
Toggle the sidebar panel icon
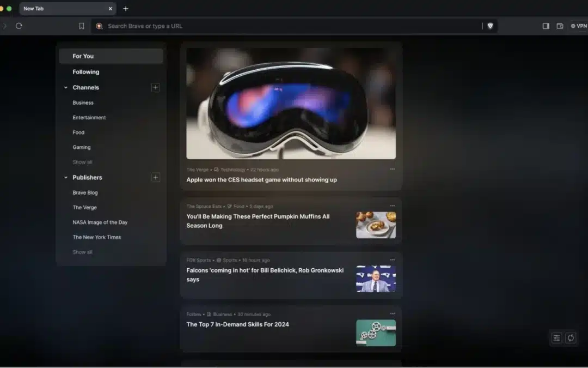point(546,26)
